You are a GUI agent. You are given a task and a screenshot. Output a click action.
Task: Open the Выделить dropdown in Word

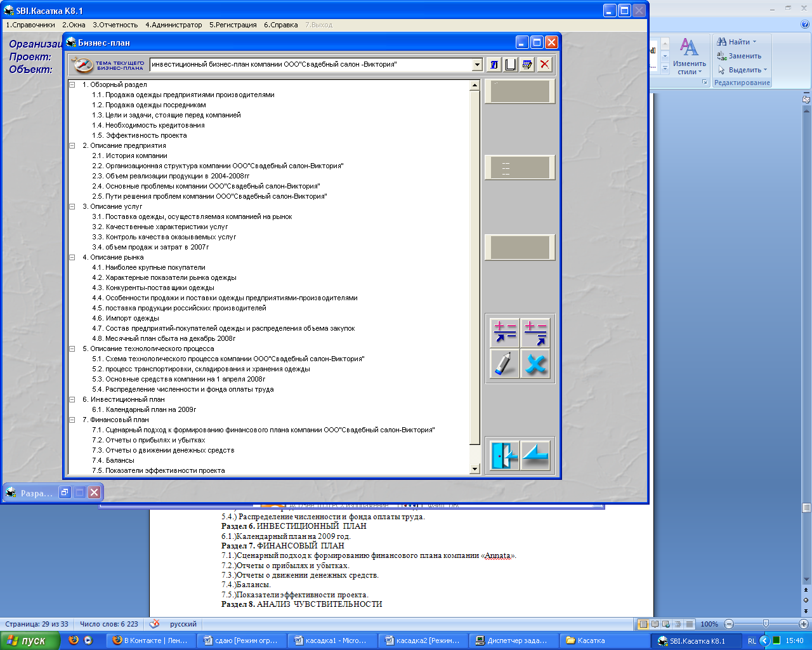[x=742, y=70]
